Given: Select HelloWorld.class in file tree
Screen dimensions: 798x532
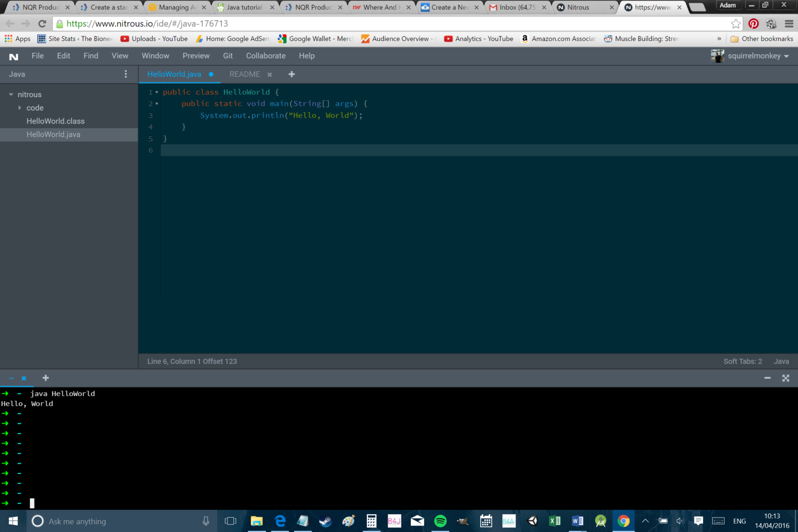Looking at the screenshot, I should pyautogui.click(x=55, y=121).
